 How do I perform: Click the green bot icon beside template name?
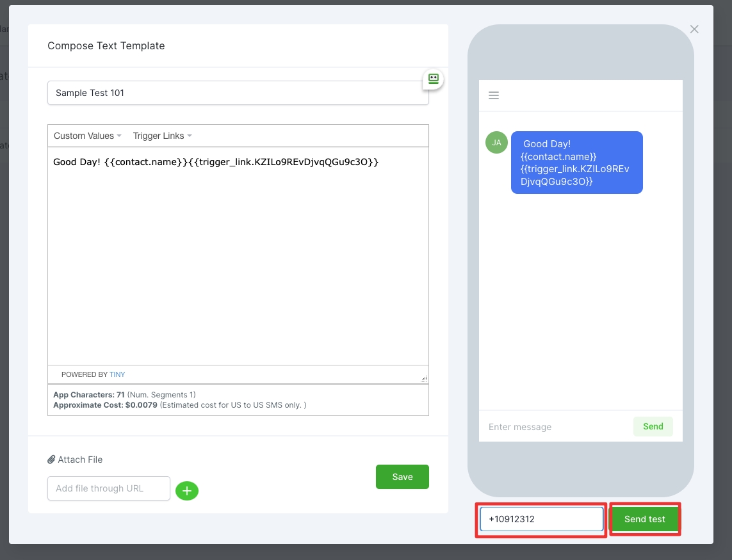[434, 79]
